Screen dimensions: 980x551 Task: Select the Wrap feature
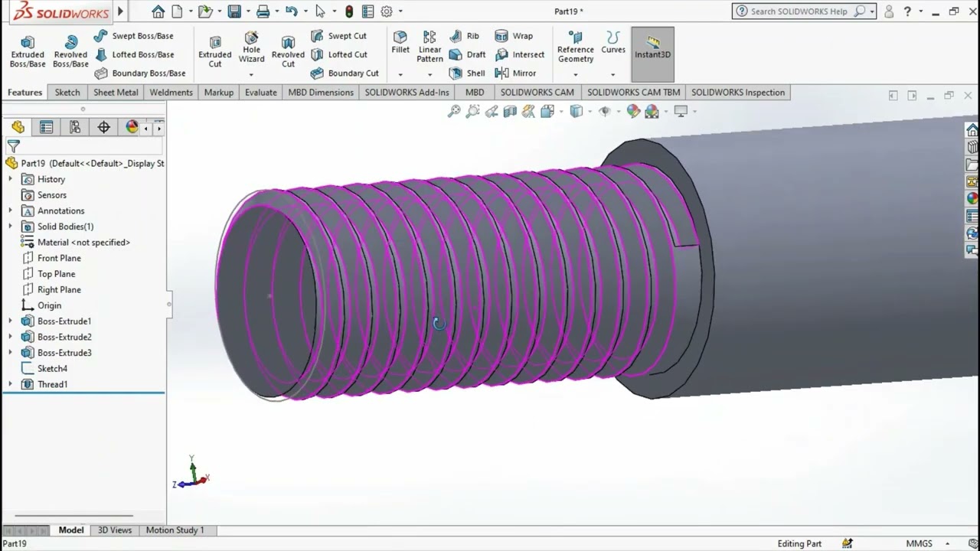click(x=514, y=36)
